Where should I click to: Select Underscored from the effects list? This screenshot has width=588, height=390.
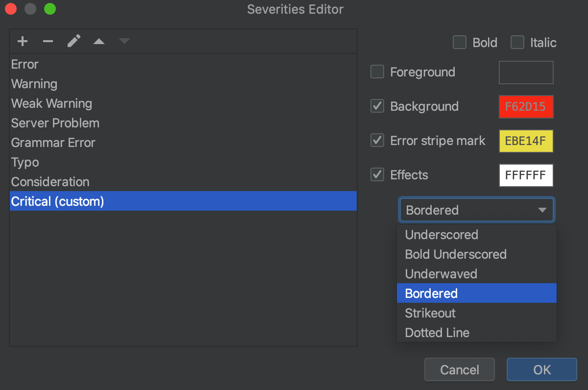point(441,235)
